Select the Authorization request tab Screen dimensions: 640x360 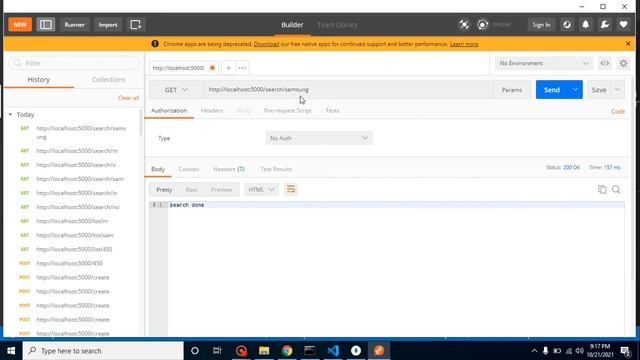tap(169, 111)
